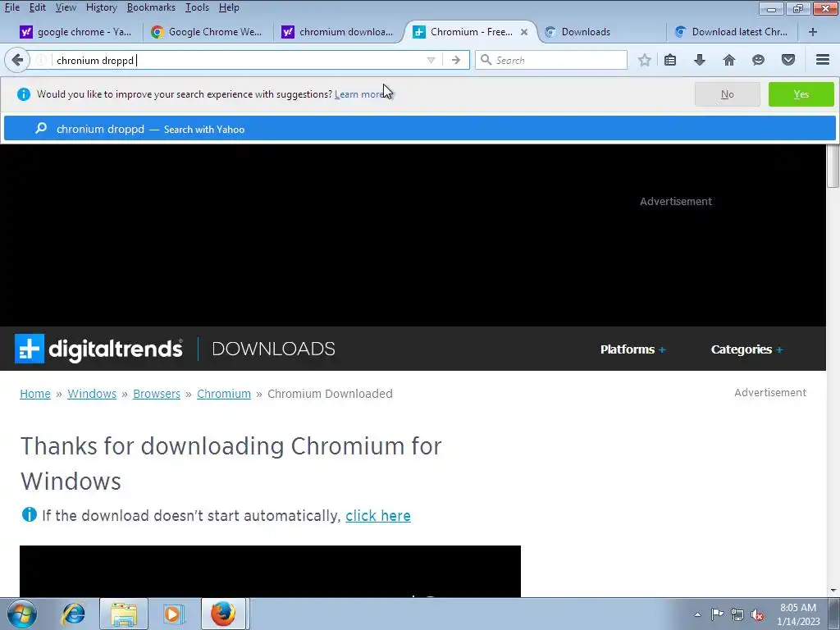Select 'chronium droppd — Search with Yahoo' suggestion
Screen dimensions: 840x630
coord(419,129)
